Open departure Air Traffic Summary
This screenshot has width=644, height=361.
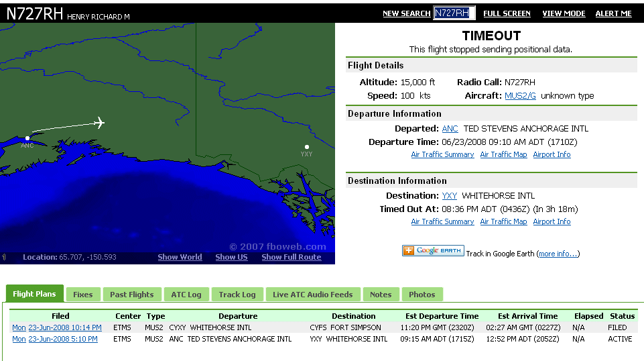tap(442, 154)
